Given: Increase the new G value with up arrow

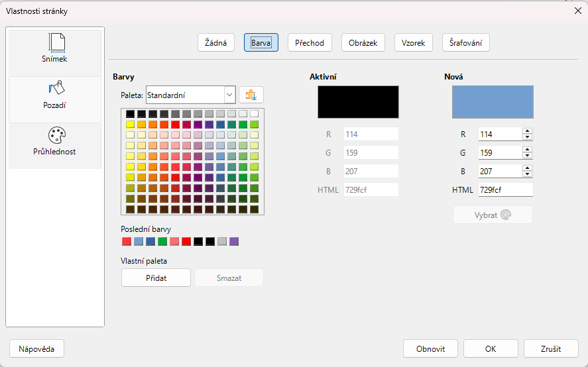Looking at the screenshot, I should [527, 150].
